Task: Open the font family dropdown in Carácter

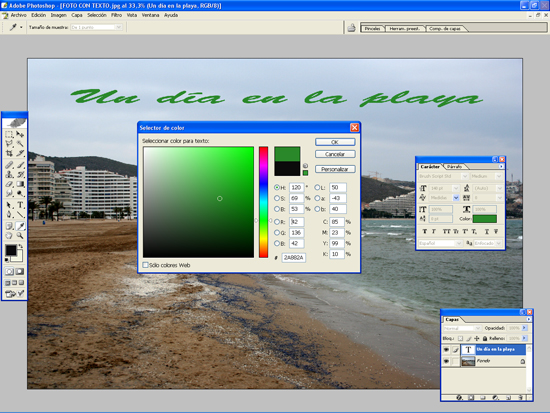Action: [443, 176]
